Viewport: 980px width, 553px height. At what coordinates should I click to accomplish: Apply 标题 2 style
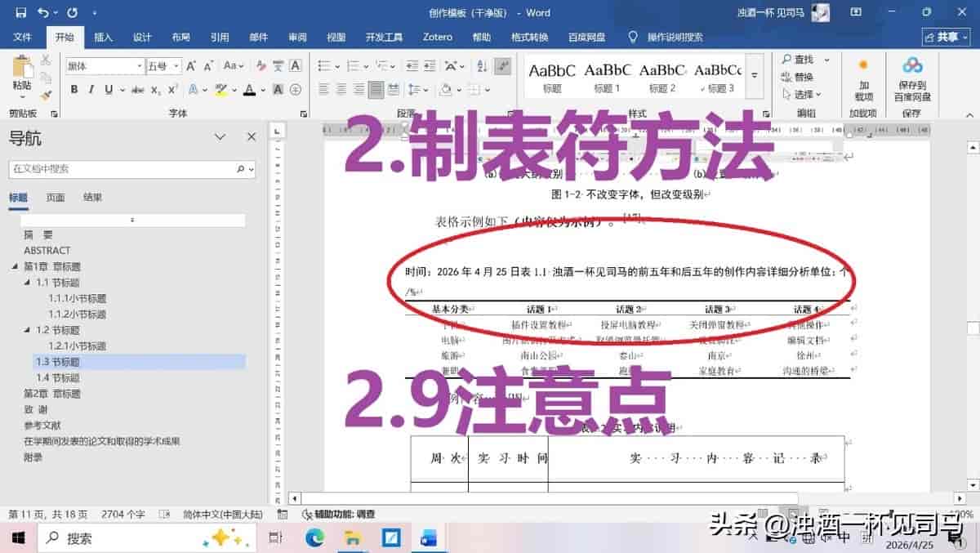tap(662, 76)
